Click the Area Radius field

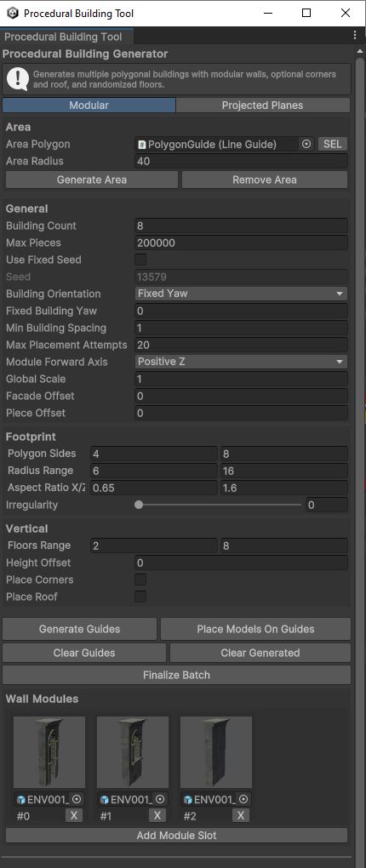[242, 161]
